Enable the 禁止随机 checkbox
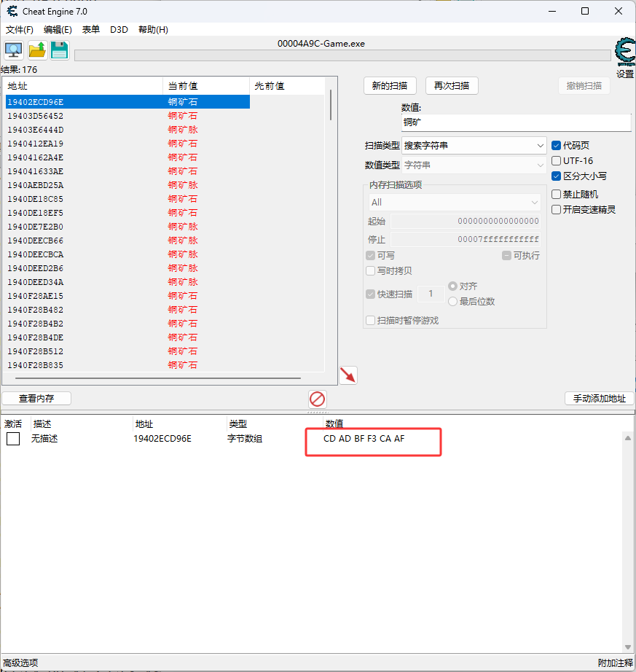This screenshot has height=672, width=636. pos(557,195)
